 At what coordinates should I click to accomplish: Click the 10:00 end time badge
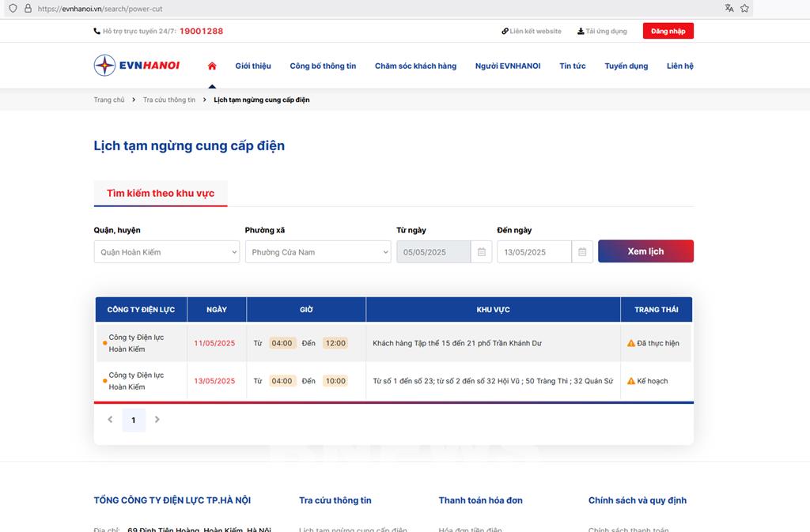335,381
